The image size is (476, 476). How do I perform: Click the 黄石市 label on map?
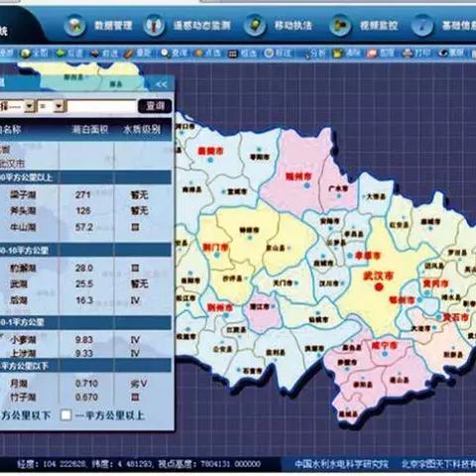coord(456,317)
